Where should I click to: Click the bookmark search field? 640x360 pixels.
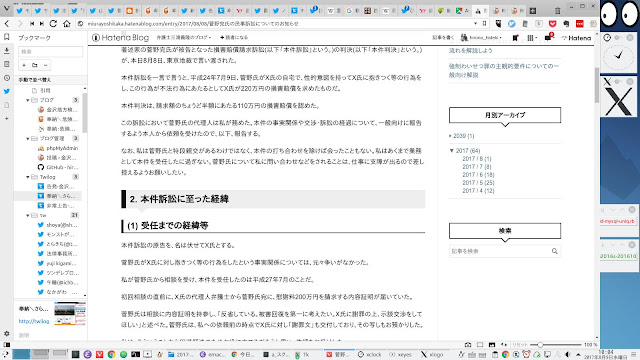[x=50, y=51]
